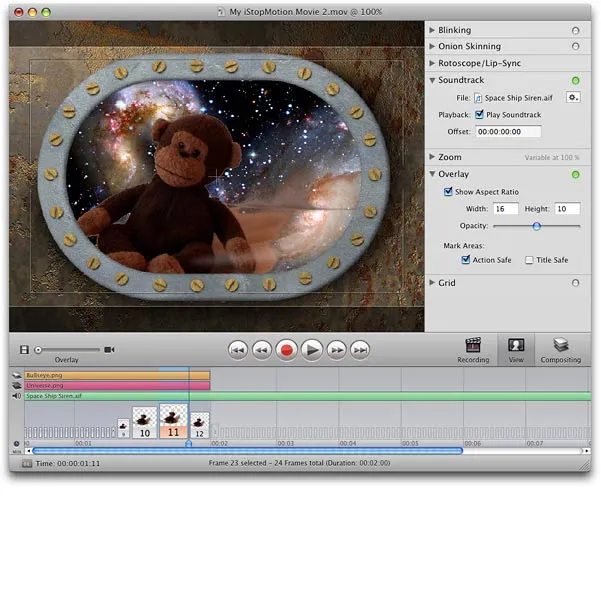Enable the Blinking status indicator
Image resolution: width=601 pixels, height=601 pixels.
click(575, 30)
